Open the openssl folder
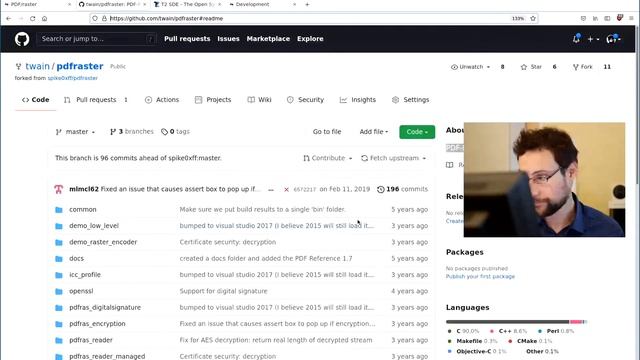The image size is (640, 360). (81, 291)
